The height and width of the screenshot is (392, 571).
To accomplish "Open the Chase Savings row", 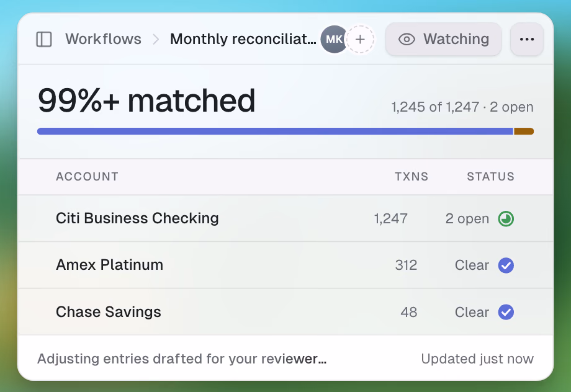I will coord(285,312).
